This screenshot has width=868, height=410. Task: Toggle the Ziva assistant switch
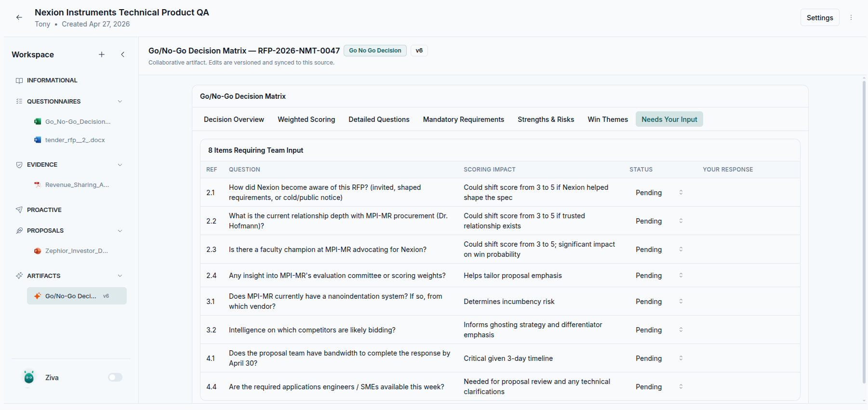point(115,377)
